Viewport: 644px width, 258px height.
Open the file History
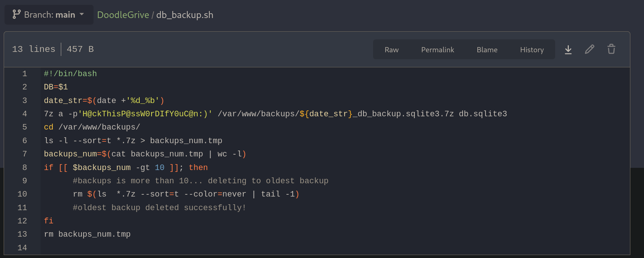tap(532, 50)
